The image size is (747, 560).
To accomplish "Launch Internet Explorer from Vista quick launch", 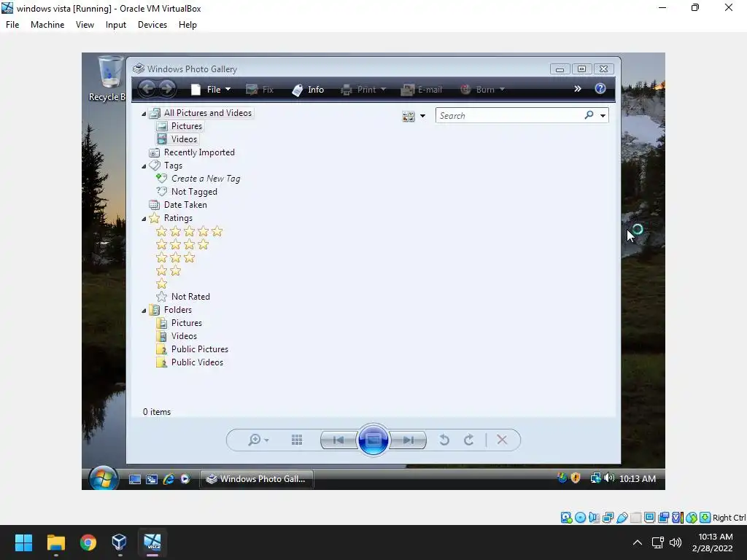I will click(169, 479).
